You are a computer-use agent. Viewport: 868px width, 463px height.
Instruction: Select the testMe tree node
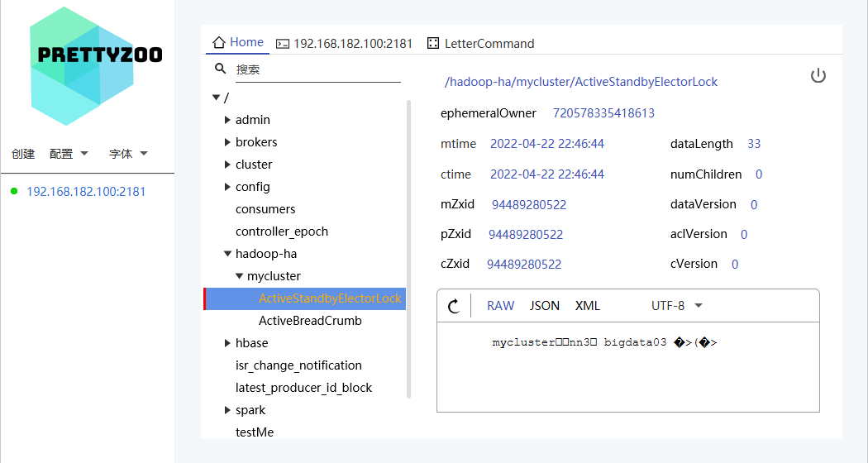pyautogui.click(x=255, y=432)
